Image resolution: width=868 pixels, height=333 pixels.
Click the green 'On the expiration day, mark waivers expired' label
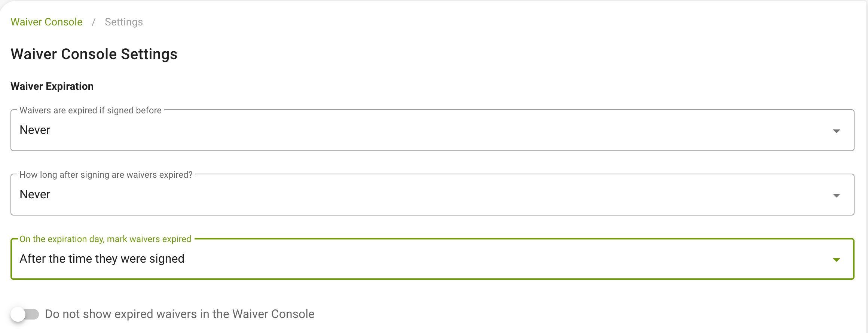coord(105,239)
